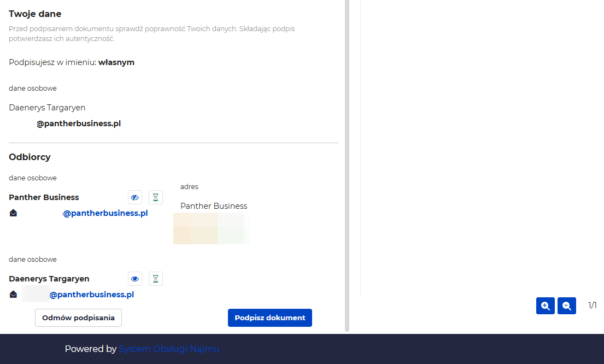The height and width of the screenshot is (364, 604).
Task: Select the name Daenerys Targaryen under Twoje dane
Action: (47, 108)
